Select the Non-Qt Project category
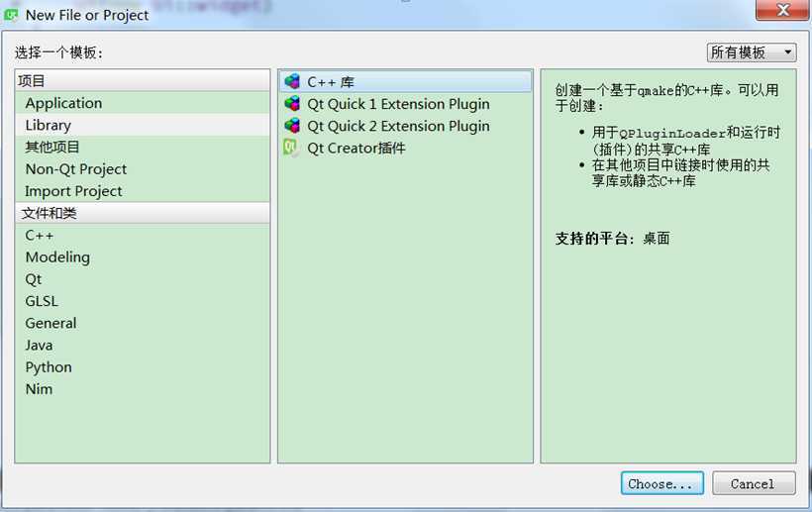812x512 pixels. click(x=143, y=168)
